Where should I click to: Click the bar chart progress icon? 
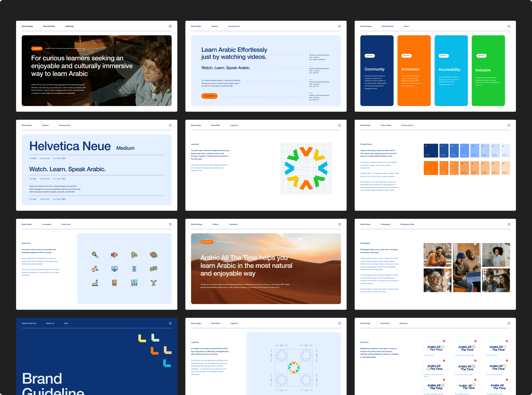[x=95, y=283]
